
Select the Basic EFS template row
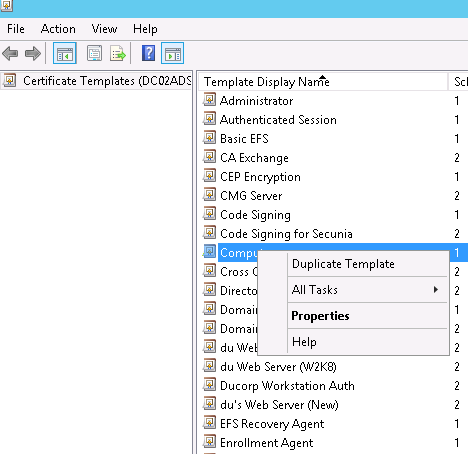click(244, 139)
